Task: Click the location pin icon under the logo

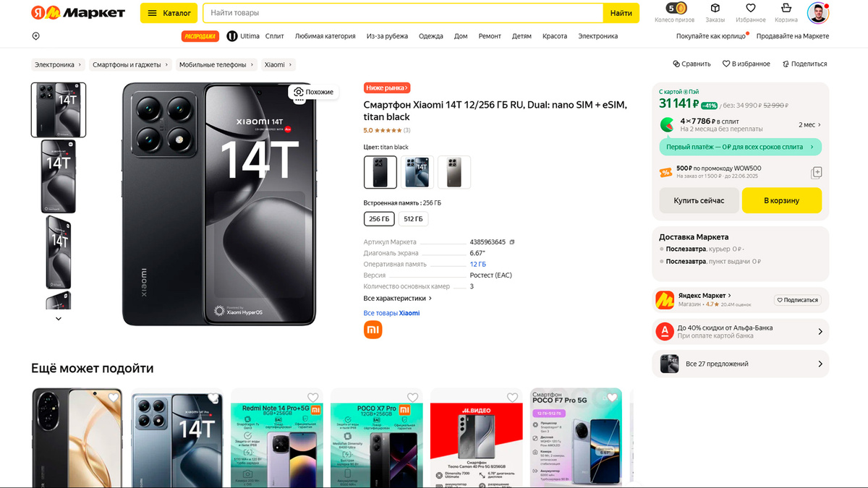Action: click(35, 35)
